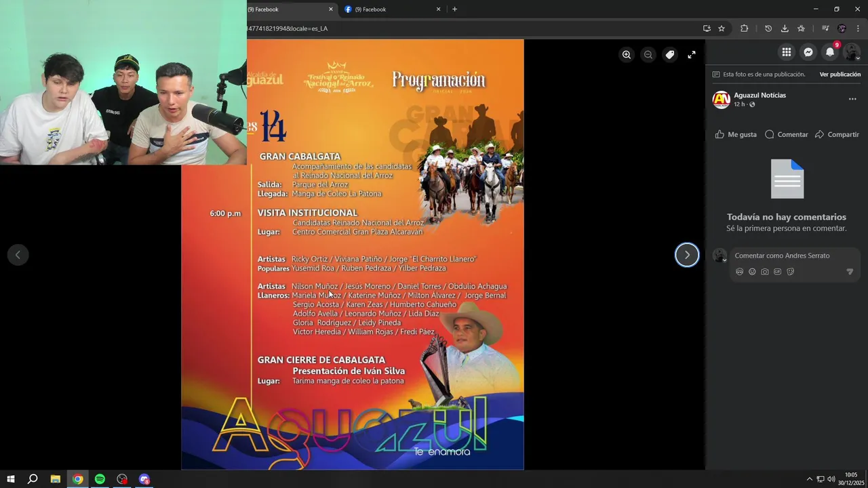The width and height of the screenshot is (868, 488).
Task: Open media controls in Chrome toolbar
Action: [825, 28]
